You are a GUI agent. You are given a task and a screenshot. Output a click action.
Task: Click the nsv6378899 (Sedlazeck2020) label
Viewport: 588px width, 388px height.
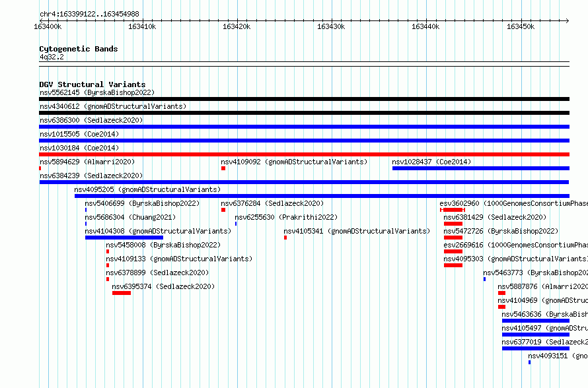(x=157, y=273)
